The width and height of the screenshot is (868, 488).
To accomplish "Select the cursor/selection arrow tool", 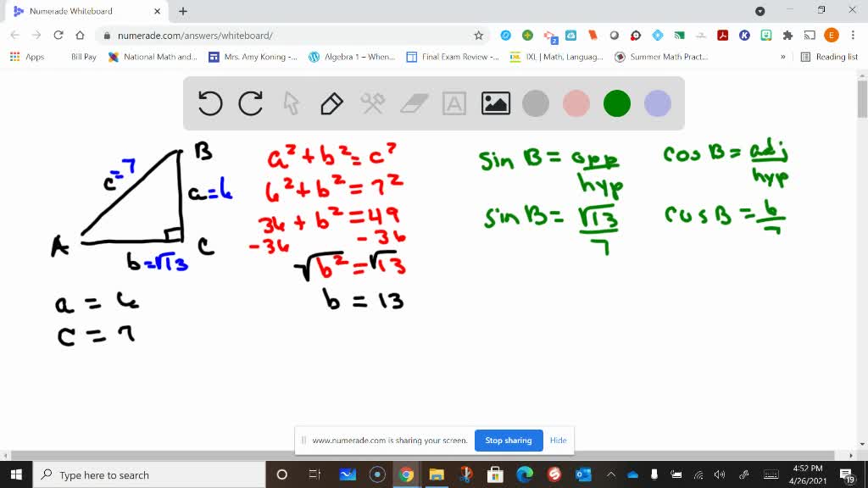I will pos(291,103).
